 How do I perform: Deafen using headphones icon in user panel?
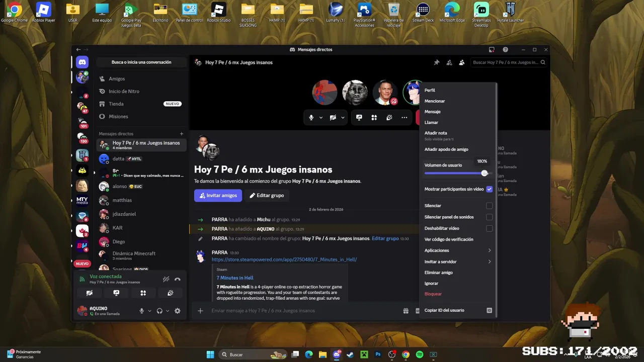(159, 311)
